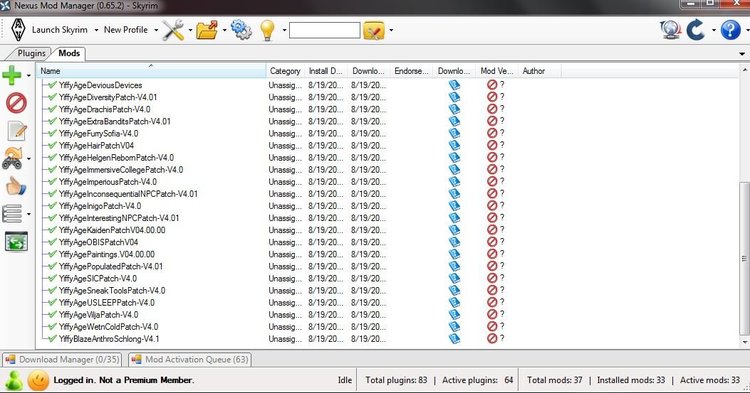This screenshot has height=393, width=750.
Task: Click the notepad edit mod icon
Action: pyautogui.click(x=17, y=131)
